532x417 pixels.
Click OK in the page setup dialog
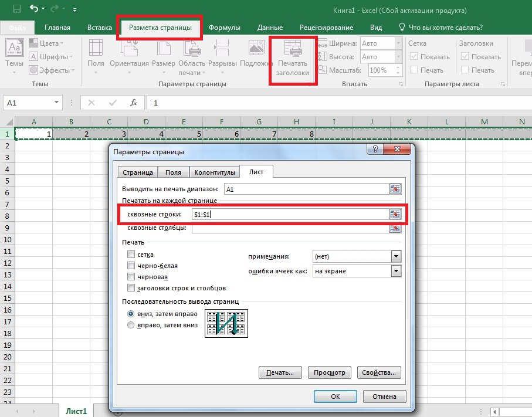point(335,396)
